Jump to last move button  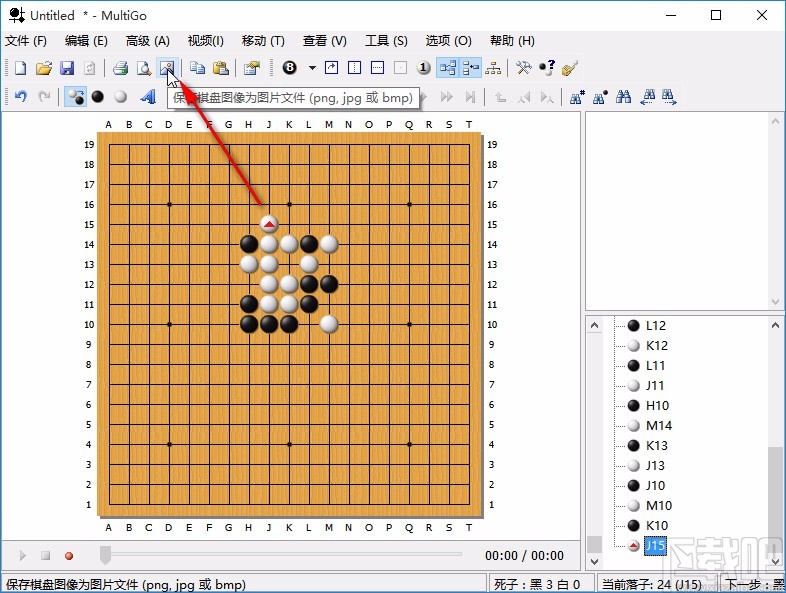470,97
